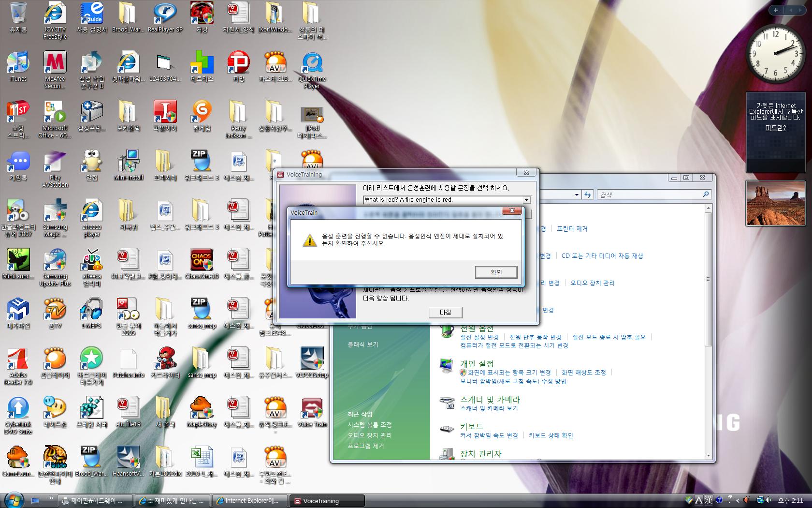
Task: Open the Recycle Bin desktop icon
Action: coord(18,17)
